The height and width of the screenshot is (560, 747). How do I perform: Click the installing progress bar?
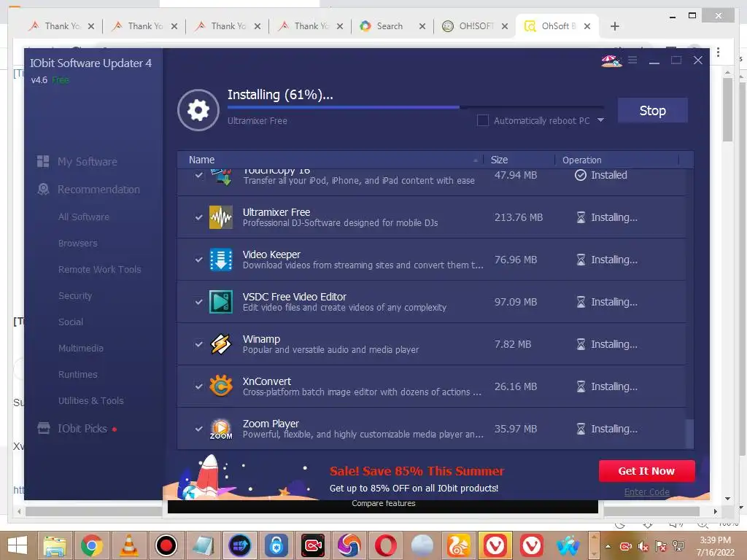pyautogui.click(x=415, y=107)
